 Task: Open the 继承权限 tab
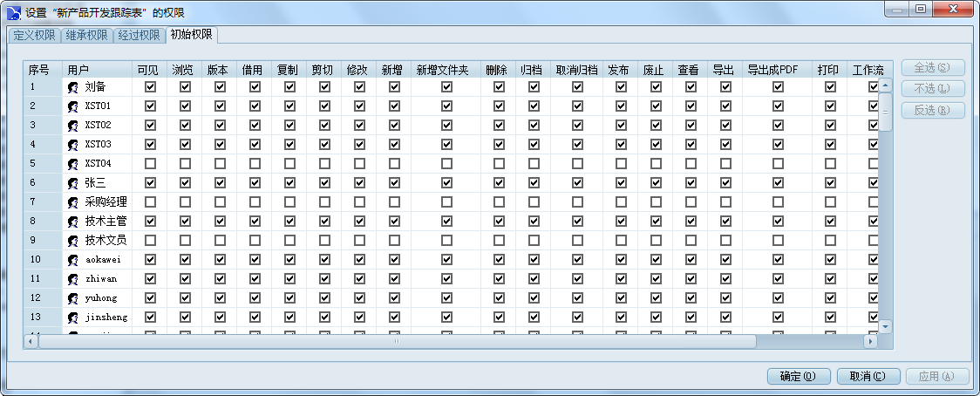(87, 36)
